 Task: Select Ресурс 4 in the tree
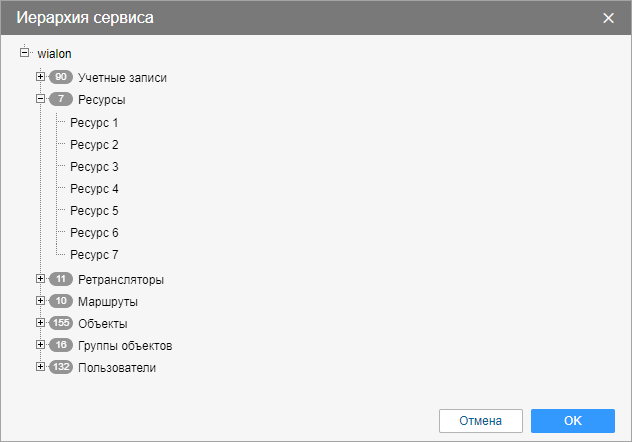click(94, 189)
